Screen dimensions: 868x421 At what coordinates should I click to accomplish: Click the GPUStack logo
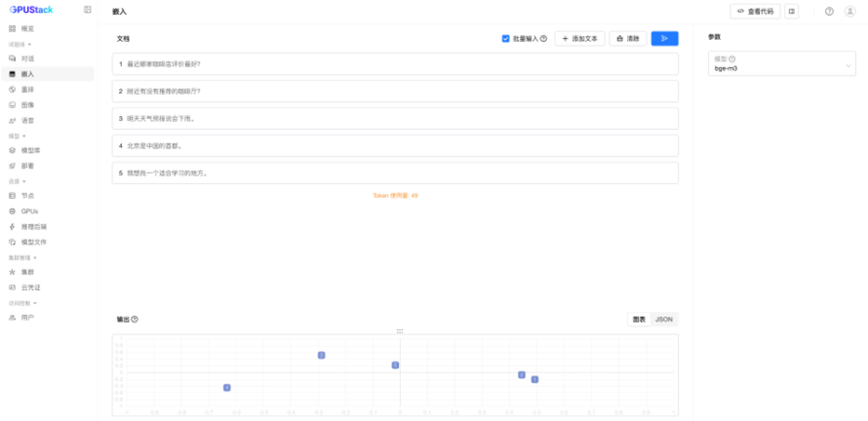click(31, 9)
